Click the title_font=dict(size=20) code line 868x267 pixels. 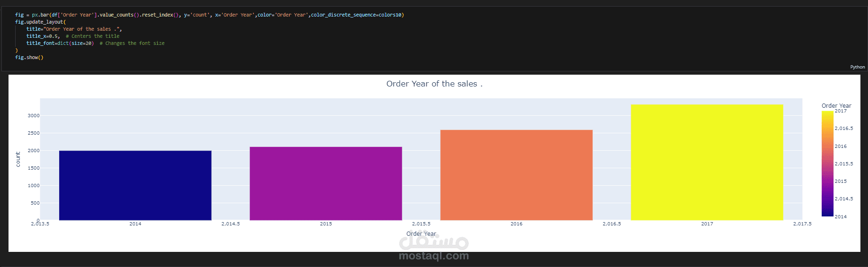pos(60,43)
